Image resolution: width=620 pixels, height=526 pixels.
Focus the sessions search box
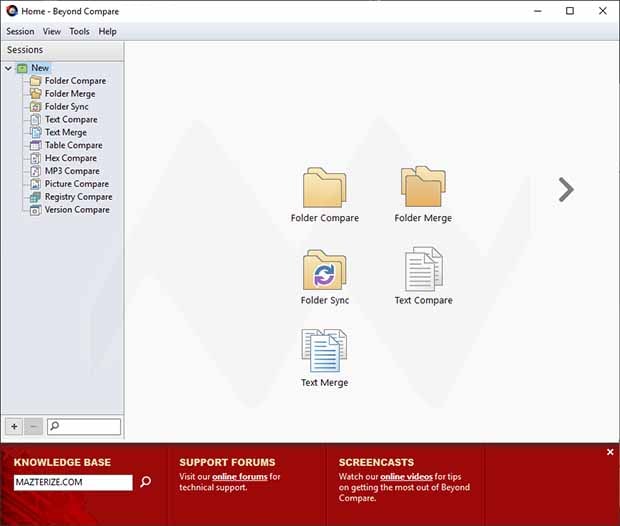84,427
